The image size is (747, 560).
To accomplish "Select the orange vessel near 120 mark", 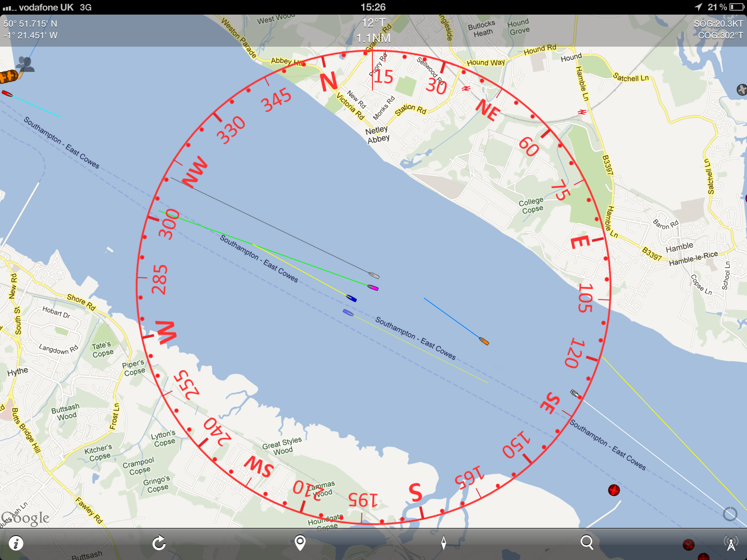I will [484, 341].
